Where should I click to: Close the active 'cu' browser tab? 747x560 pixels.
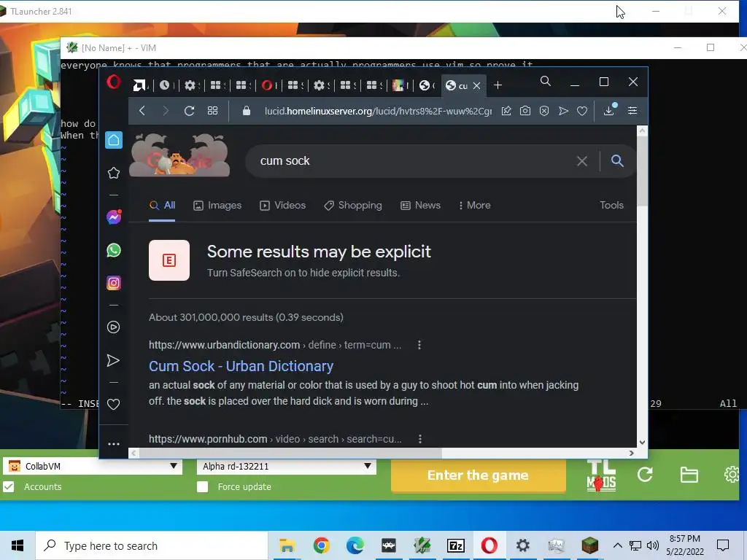pos(477,86)
